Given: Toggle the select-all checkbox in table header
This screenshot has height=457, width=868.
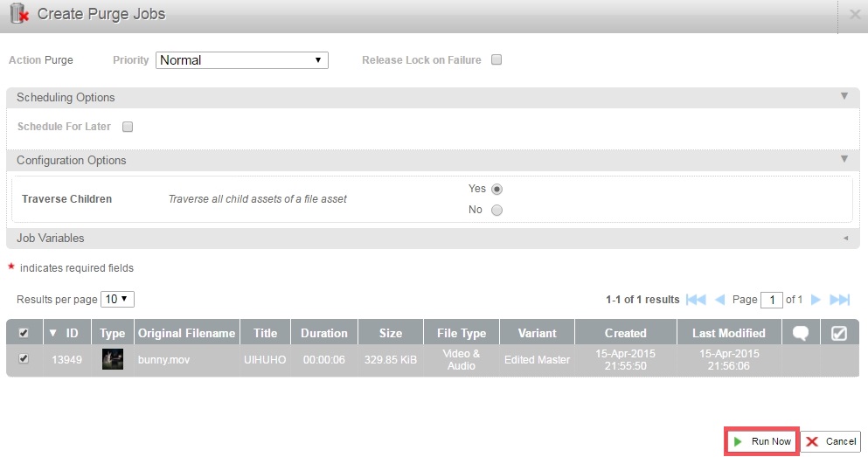Looking at the screenshot, I should [x=24, y=333].
